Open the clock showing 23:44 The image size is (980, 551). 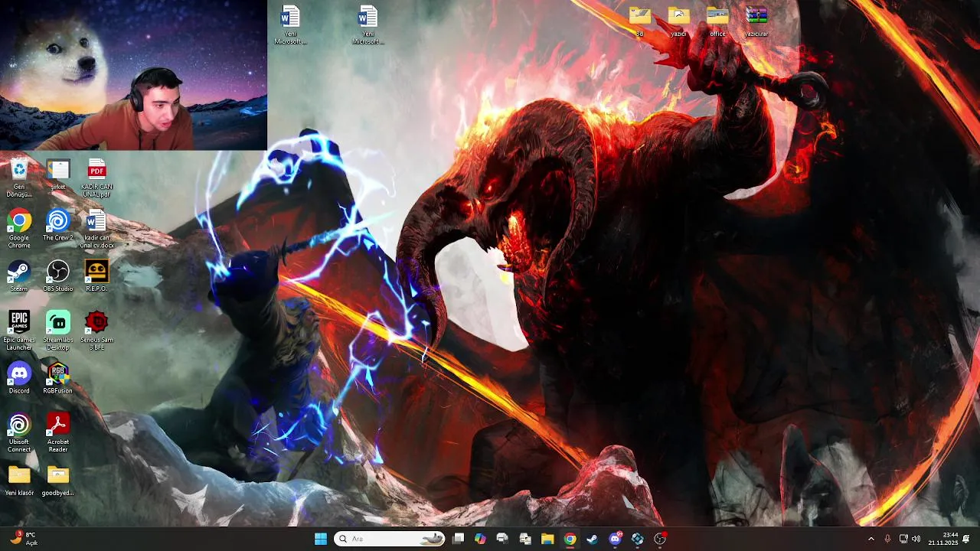click(x=942, y=539)
